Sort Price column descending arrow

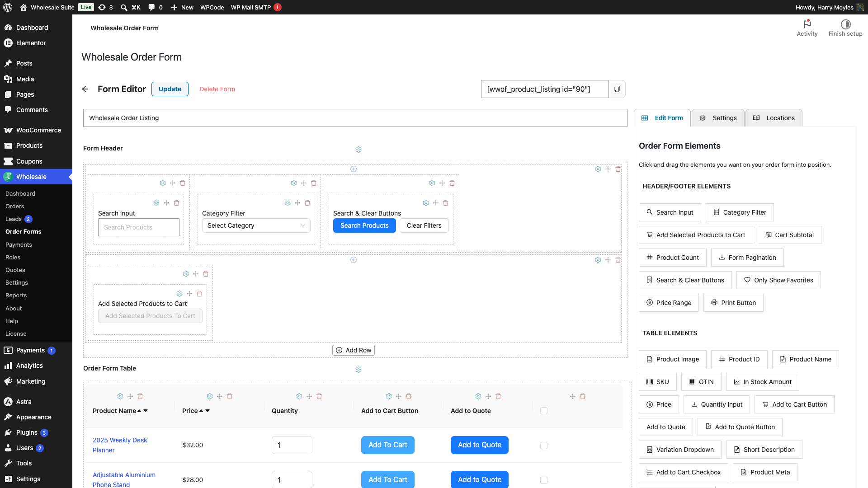pyautogui.click(x=208, y=411)
